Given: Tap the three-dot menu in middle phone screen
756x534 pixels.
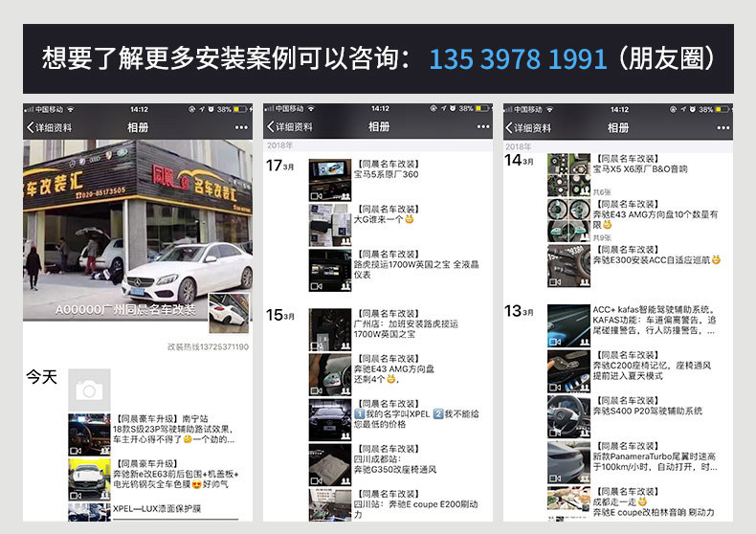Looking at the screenshot, I should click(483, 126).
